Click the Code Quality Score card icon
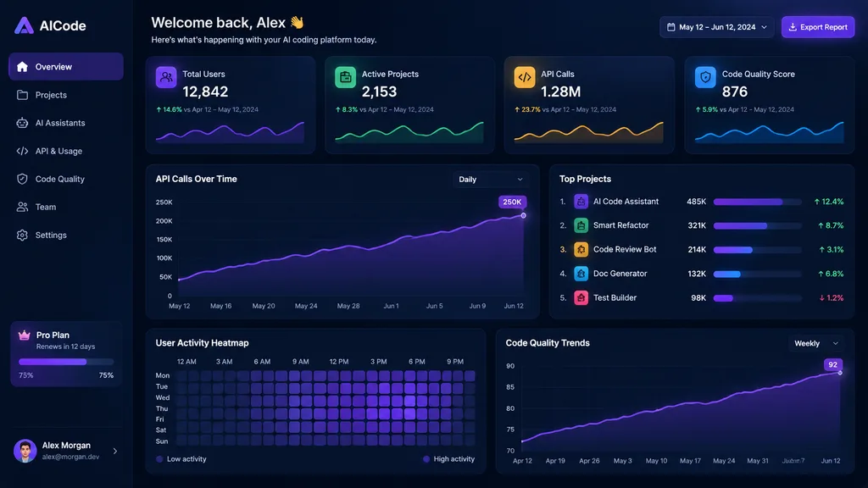Viewport: 868px width, 488px height. (x=705, y=77)
